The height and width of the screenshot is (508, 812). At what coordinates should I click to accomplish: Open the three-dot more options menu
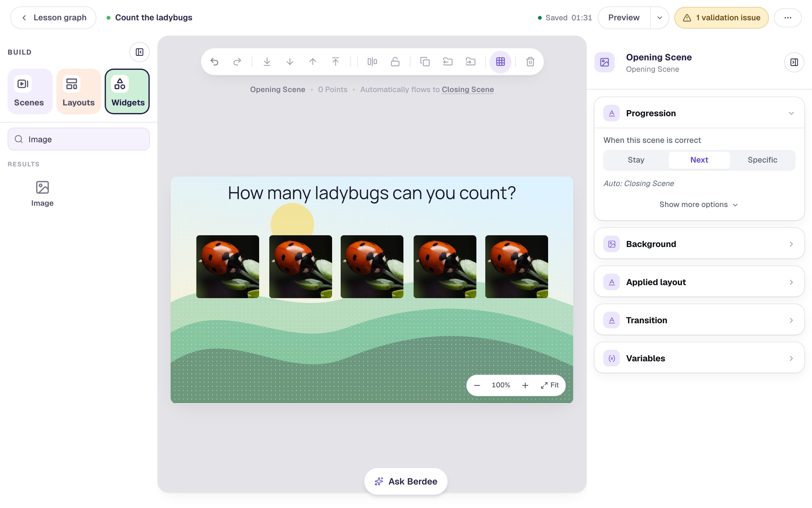[x=788, y=18]
